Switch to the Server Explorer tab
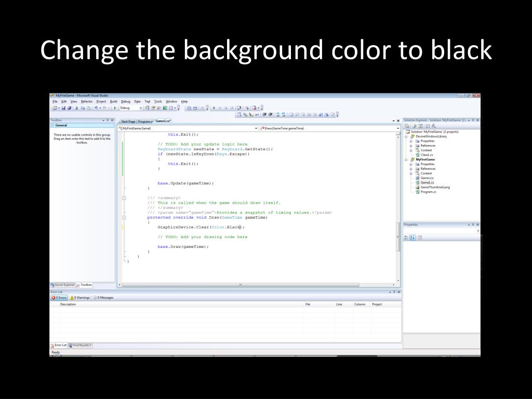Screen dimensions: 532x399 tap(62, 285)
